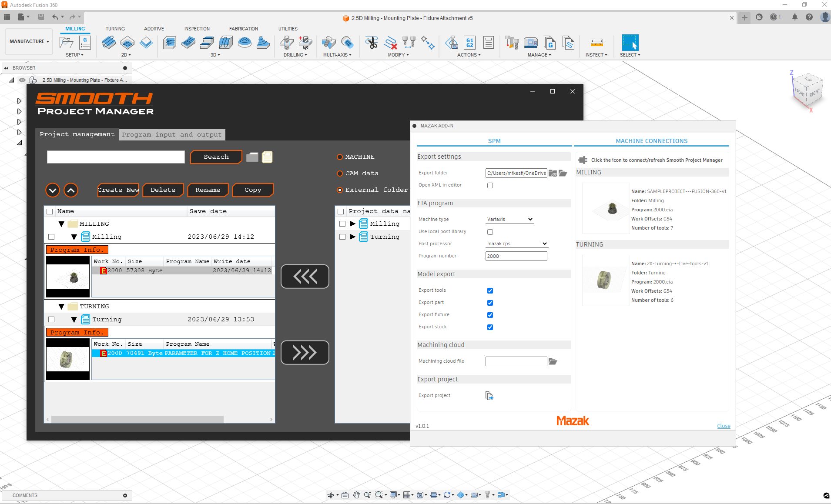Screen dimensions: 831x504
Task: Collapse the TURNING folder tree node
Action: click(61, 307)
